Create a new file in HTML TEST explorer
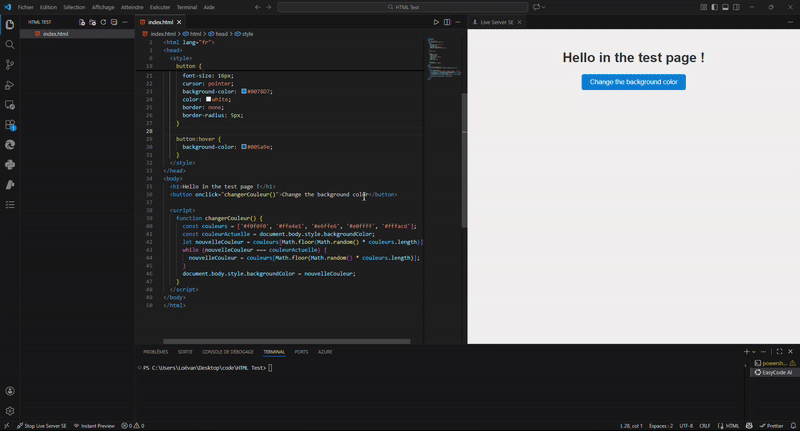The image size is (800, 431). click(x=82, y=22)
